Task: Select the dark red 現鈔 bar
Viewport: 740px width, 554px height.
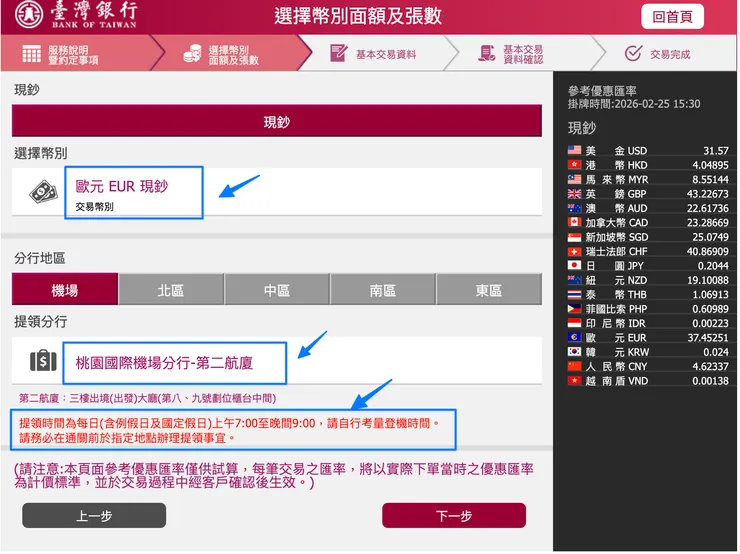Action: tap(277, 122)
